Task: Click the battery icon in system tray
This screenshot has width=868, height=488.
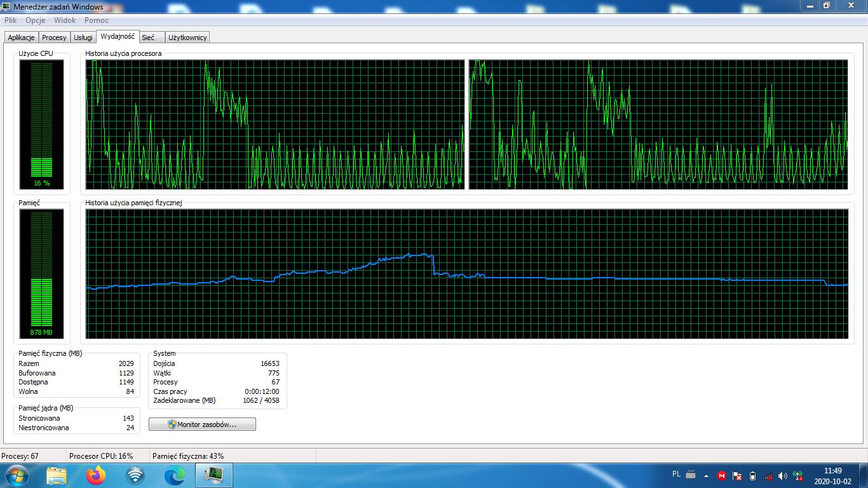Action: [752, 476]
